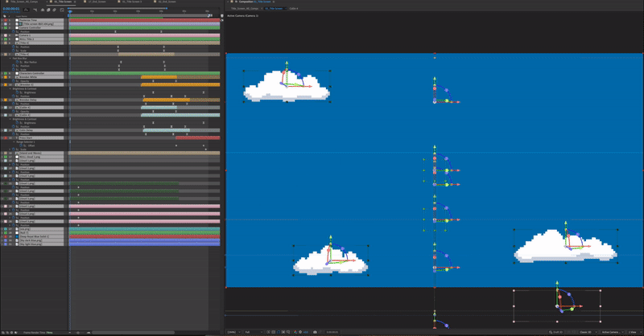The image size is (644, 336).
Task: Open the composition mini-flowchart in timeline header
Action: 35,10
